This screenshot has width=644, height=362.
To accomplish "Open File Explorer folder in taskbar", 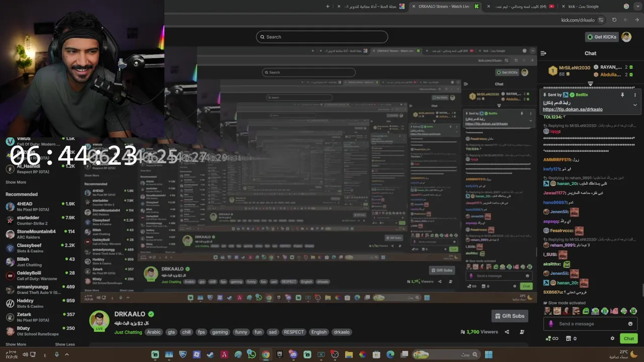I will 349,354.
